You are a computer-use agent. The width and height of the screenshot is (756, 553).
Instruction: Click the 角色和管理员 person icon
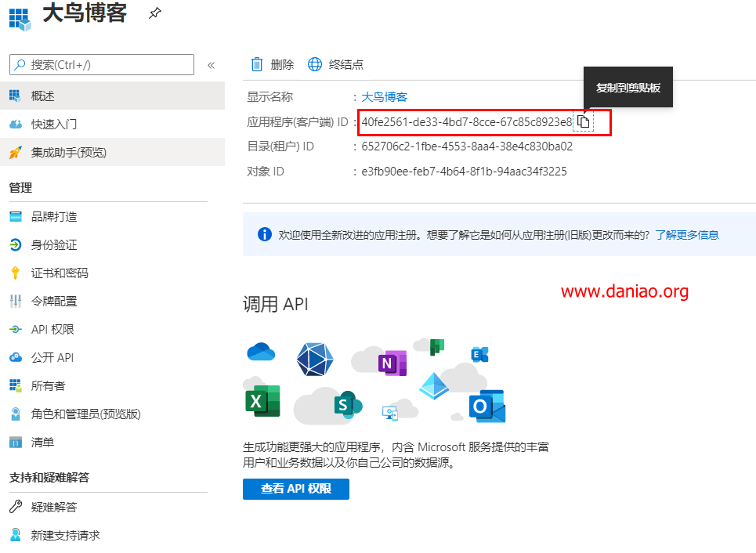pyautogui.click(x=16, y=414)
